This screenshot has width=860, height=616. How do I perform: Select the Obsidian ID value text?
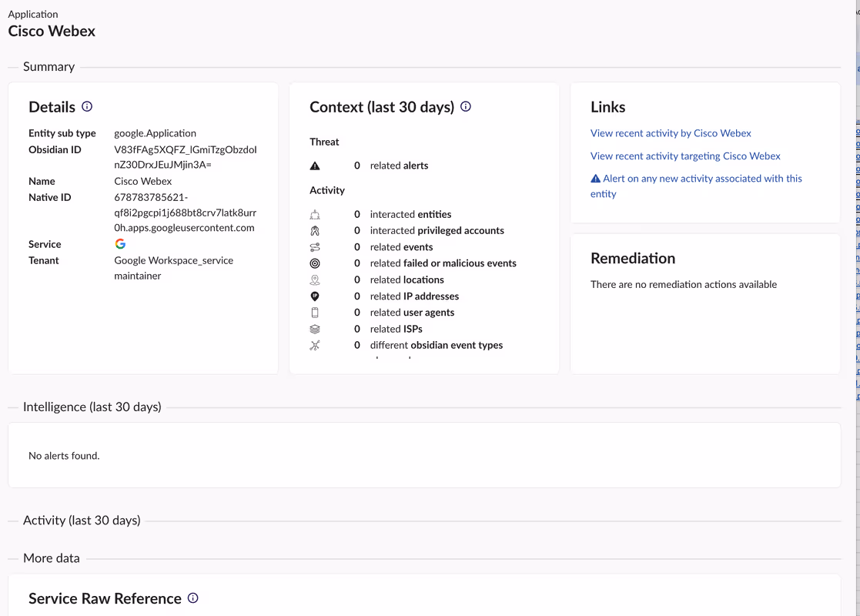pos(186,157)
